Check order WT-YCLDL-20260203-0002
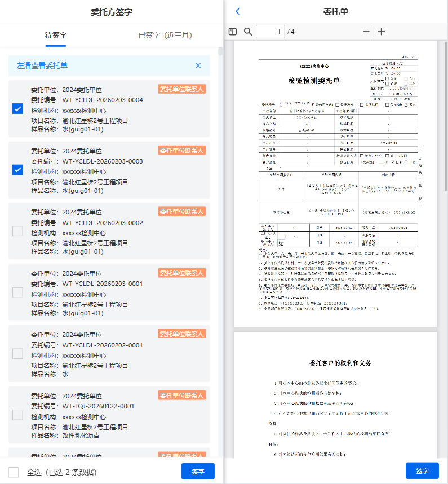The image size is (448, 484). point(17,231)
